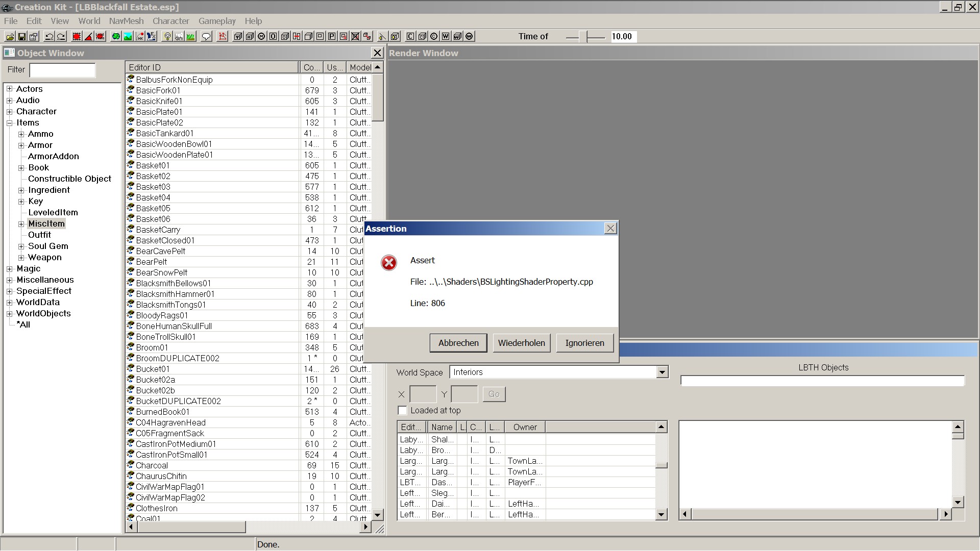Click the save plugin floppy icon
Viewport: 980px width, 551px height.
point(22,36)
